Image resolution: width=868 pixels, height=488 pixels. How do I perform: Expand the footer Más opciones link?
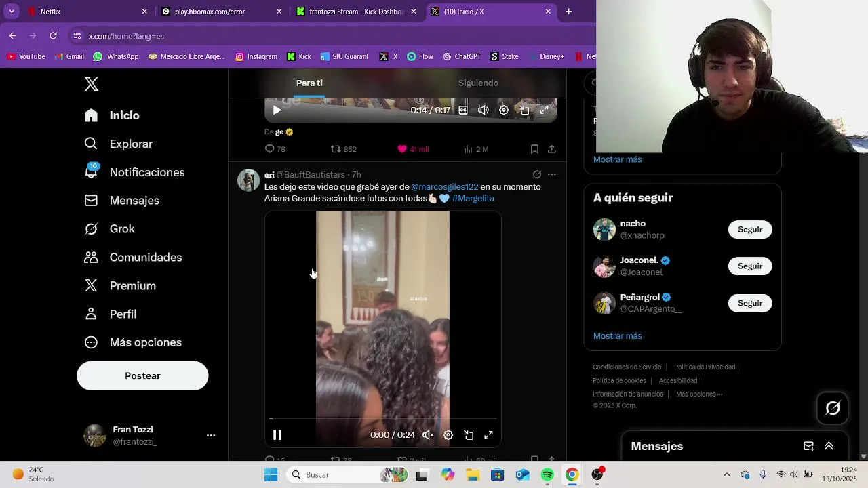699,394
